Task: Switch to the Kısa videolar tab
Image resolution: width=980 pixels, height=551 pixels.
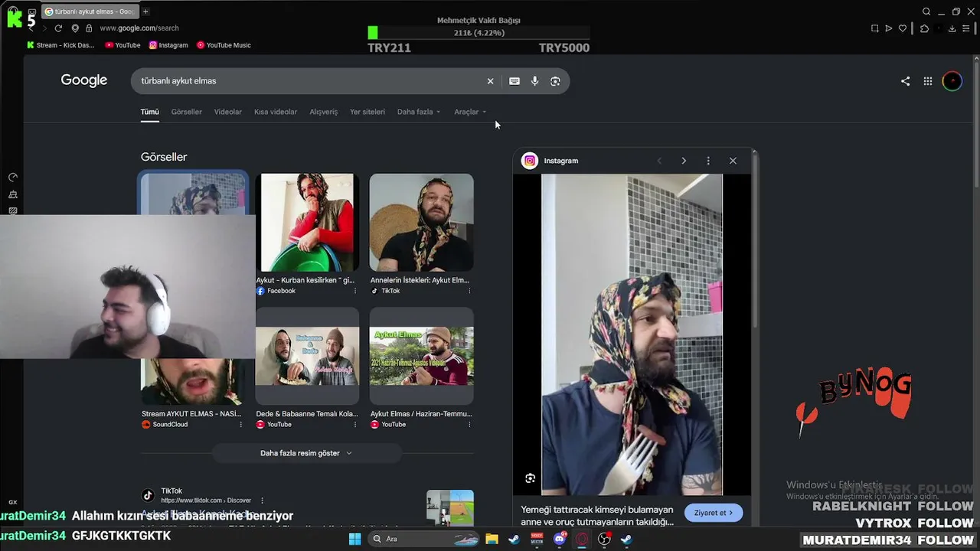Action: click(276, 112)
